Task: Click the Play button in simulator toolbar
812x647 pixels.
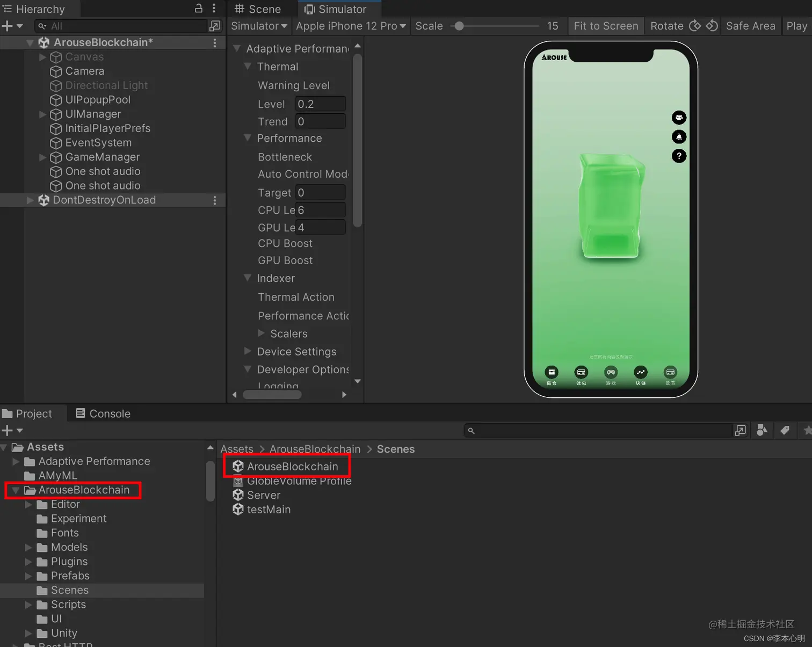Action: tap(796, 26)
